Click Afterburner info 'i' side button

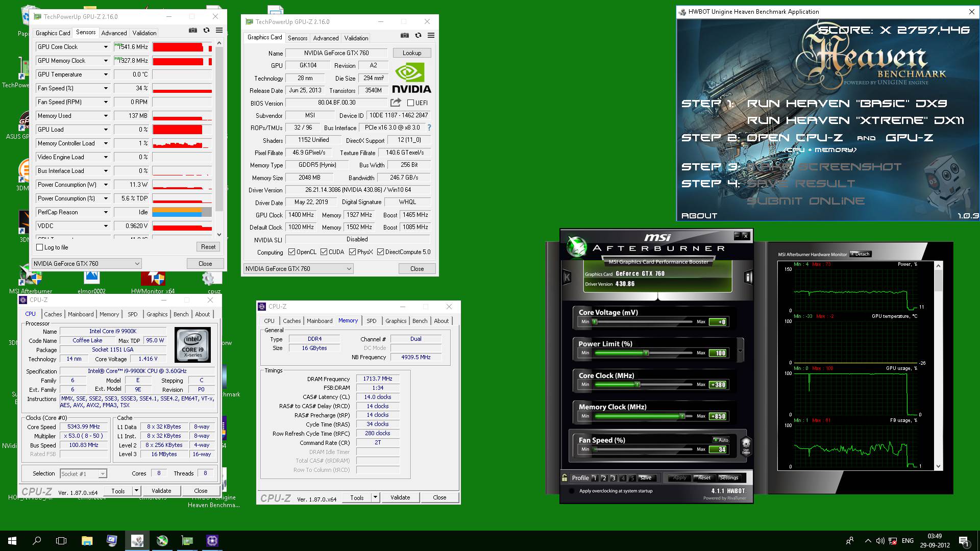click(x=748, y=278)
